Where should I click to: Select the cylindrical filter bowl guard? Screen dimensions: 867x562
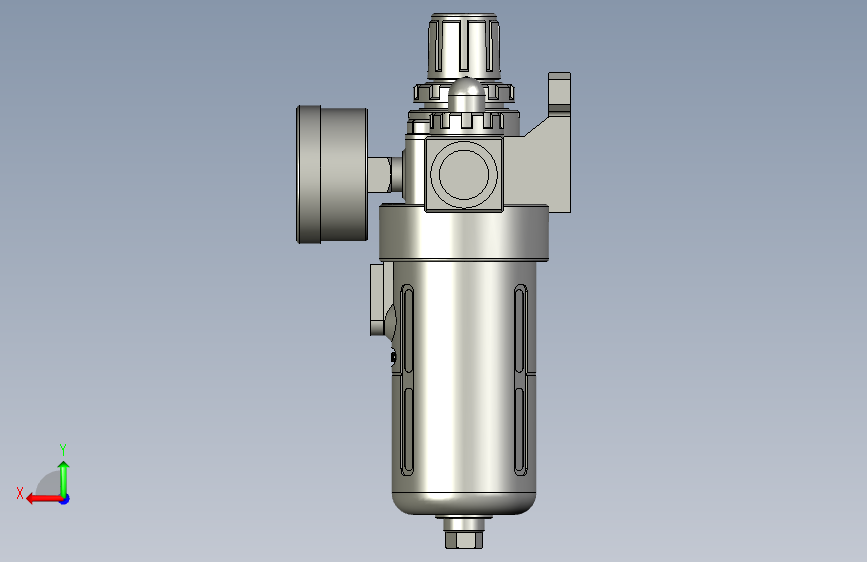click(463, 387)
